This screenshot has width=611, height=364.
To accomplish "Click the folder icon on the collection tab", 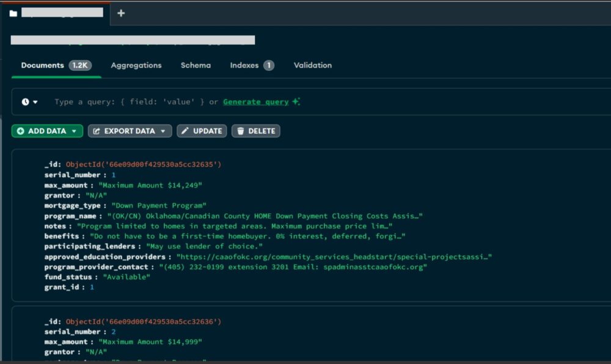I will [x=13, y=13].
